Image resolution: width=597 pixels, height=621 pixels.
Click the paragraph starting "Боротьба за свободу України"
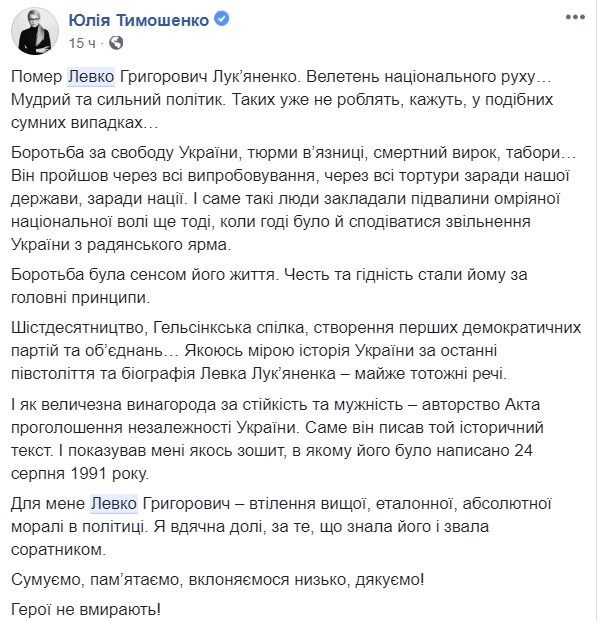[294, 198]
